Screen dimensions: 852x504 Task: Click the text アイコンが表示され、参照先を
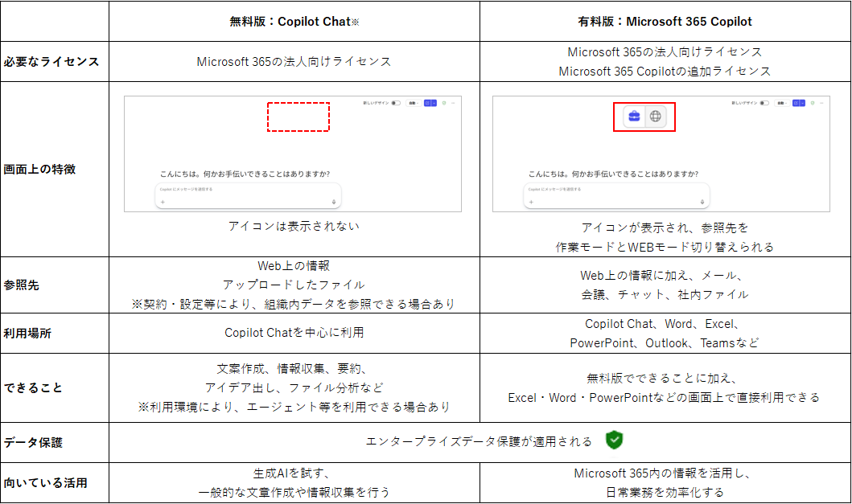(665, 227)
